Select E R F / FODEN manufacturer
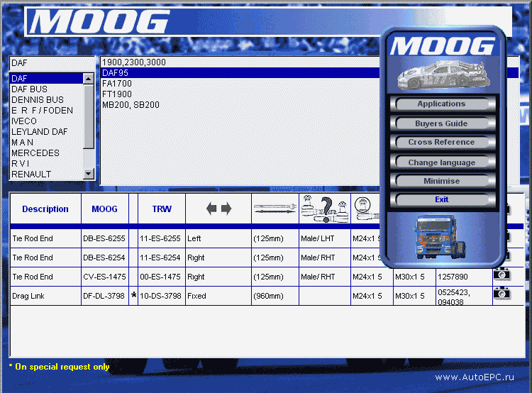This screenshot has height=393, width=532. (47, 110)
